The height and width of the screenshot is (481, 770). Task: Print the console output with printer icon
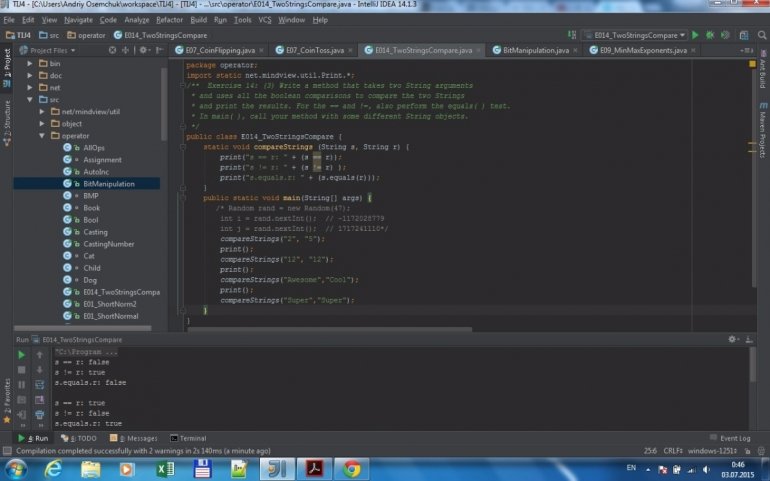[40, 412]
